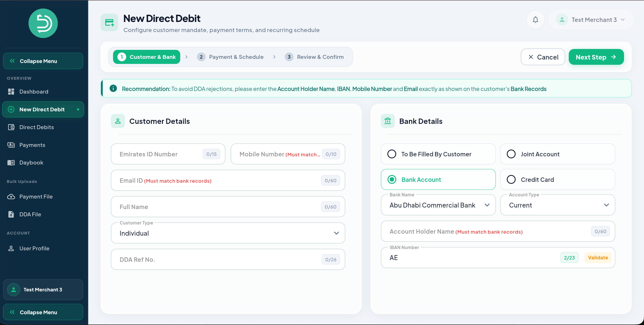The height and width of the screenshot is (325, 644).
Task: Click the Test Merchant 3 card in the sidebar
Action: tap(43, 290)
